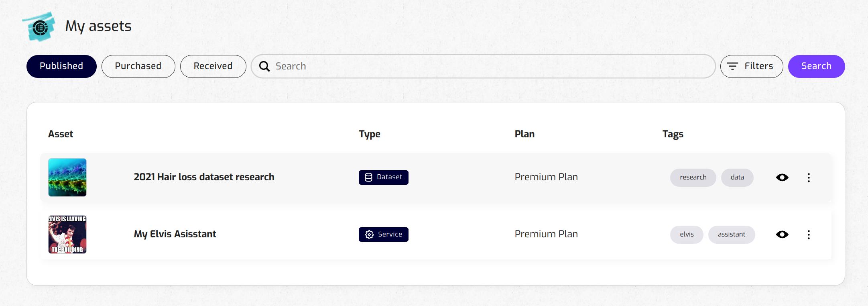Click the magnifying glass icon in search bar
Screen dimensions: 868x306
[264, 66]
